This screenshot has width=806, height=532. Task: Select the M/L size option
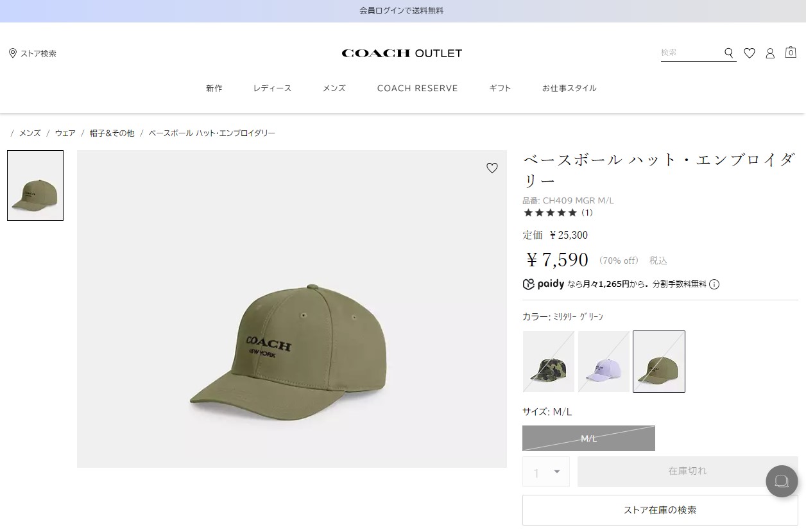(x=588, y=438)
